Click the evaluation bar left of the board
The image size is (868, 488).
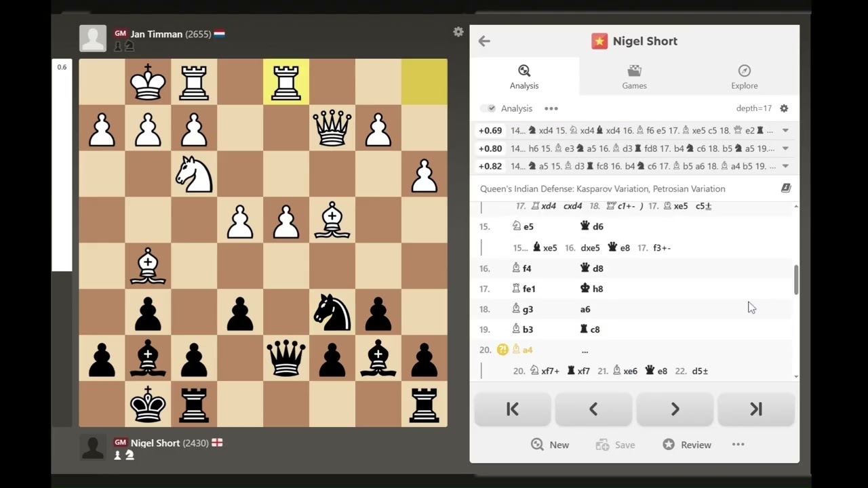pyautogui.click(x=62, y=243)
